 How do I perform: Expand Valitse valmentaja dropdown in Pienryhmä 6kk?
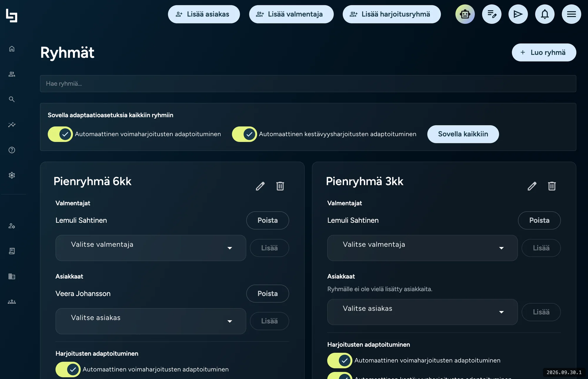click(151, 248)
